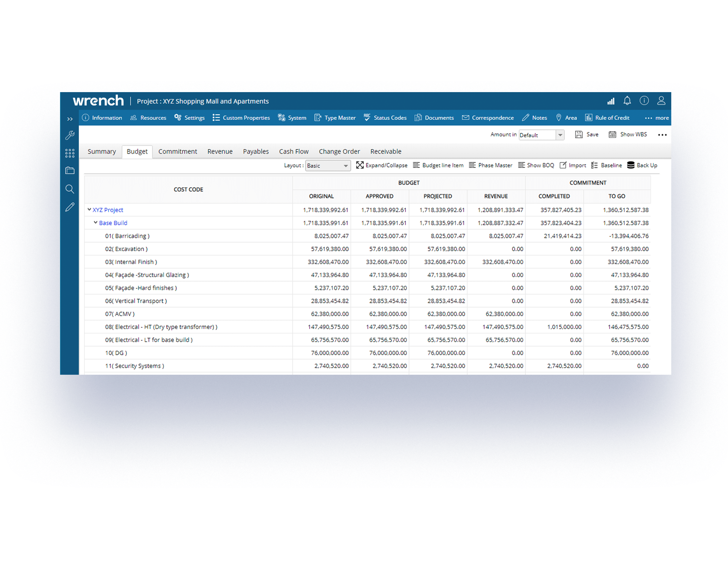This screenshot has width=728, height=578.
Task: Open Custom Properties list item
Action: coord(241,118)
